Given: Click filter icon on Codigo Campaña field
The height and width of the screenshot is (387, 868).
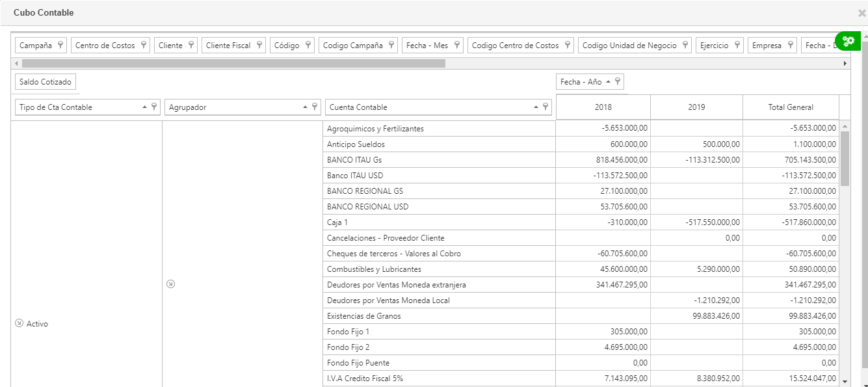Looking at the screenshot, I should point(391,46).
